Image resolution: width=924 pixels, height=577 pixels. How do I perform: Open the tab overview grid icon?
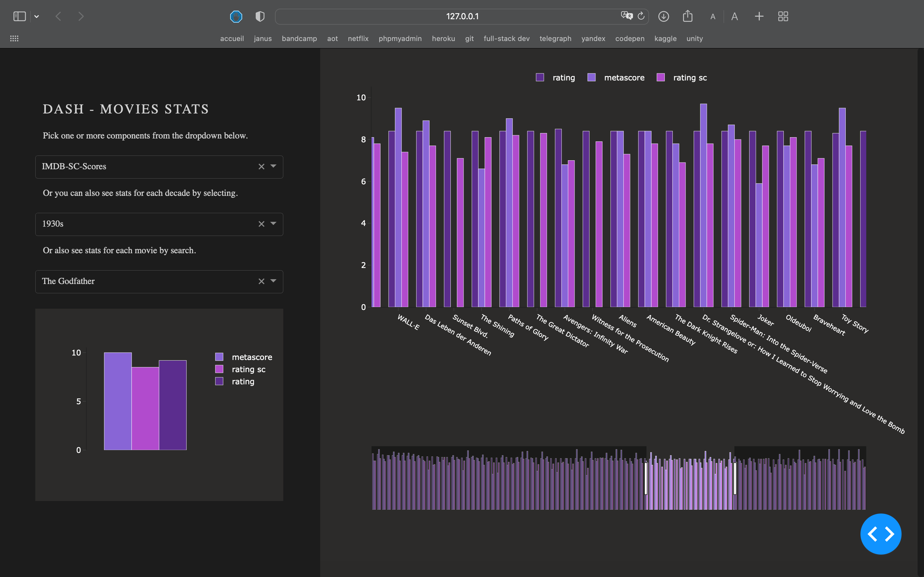[x=783, y=16]
